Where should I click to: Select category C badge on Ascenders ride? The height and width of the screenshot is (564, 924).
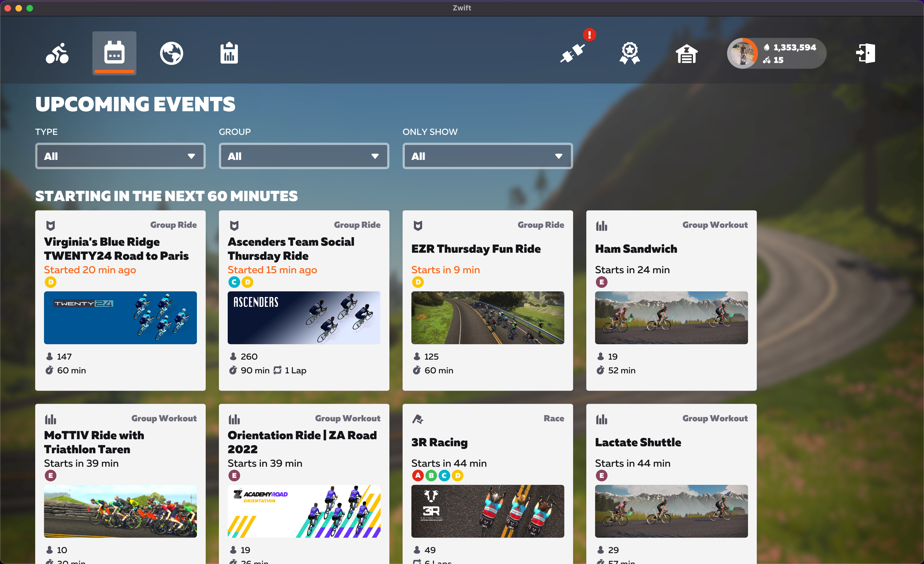(234, 282)
